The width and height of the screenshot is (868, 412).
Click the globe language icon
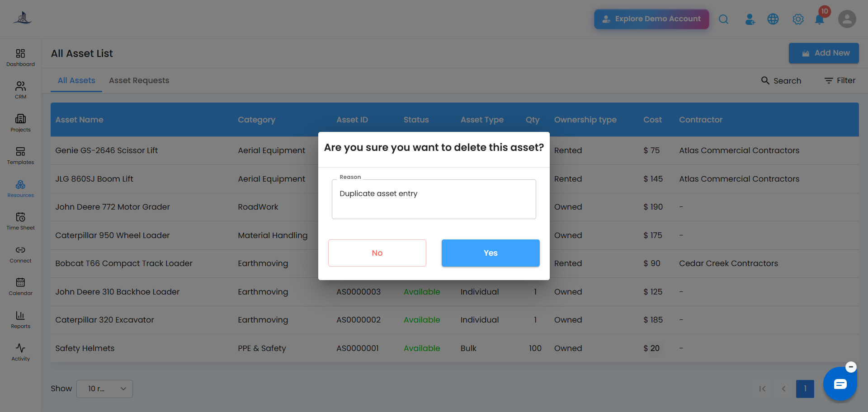pyautogui.click(x=773, y=19)
